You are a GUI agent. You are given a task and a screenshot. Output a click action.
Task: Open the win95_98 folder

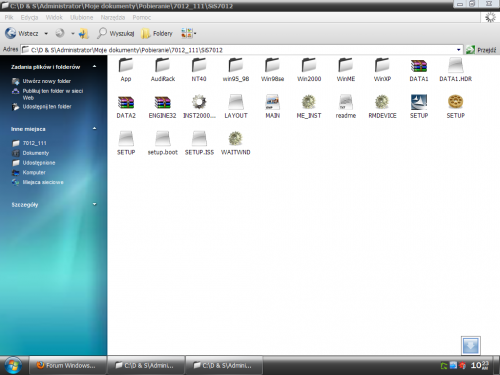click(236, 69)
